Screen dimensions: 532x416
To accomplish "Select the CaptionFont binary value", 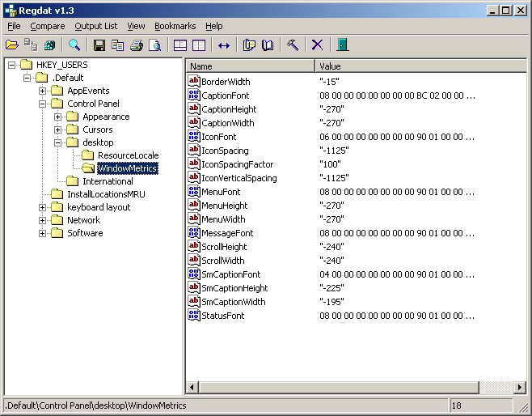I will coord(226,96).
